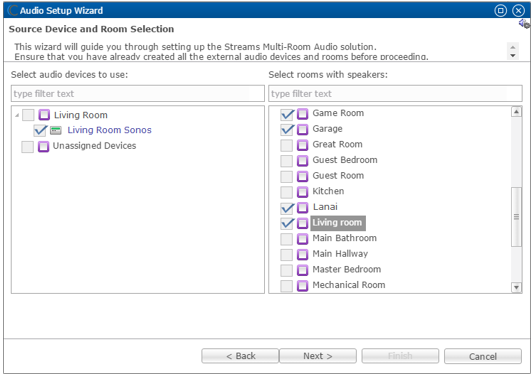Click the rooms list scroll down arrow
Image resolution: width=532 pixels, height=378 pixels.
[516, 287]
